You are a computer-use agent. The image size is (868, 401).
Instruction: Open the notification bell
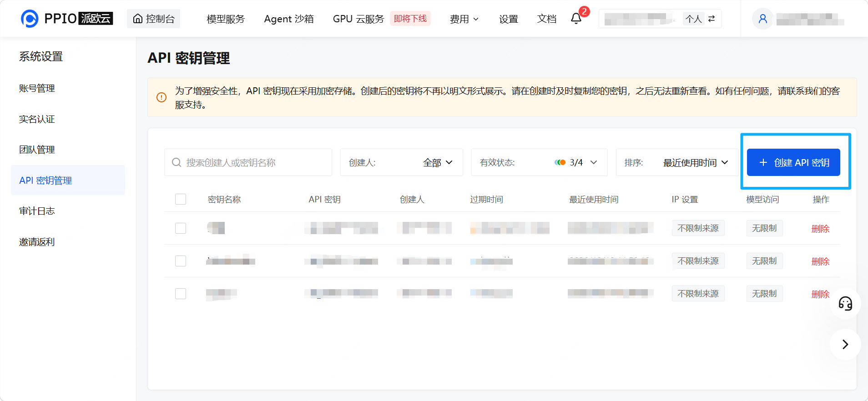coord(576,19)
